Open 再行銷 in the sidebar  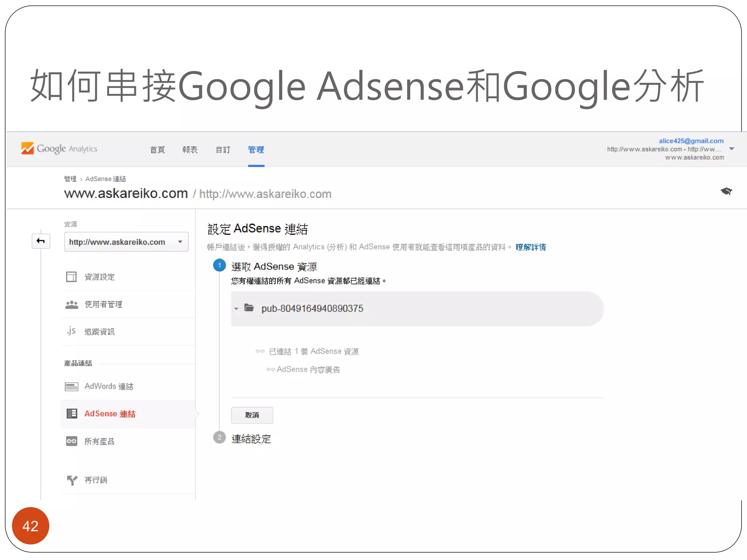[x=96, y=480]
